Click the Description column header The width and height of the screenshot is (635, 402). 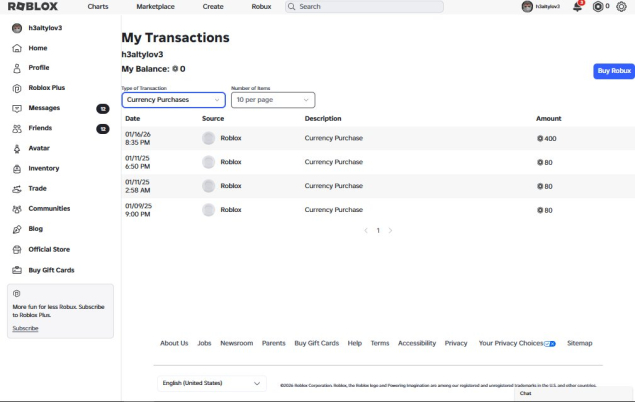(323, 119)
